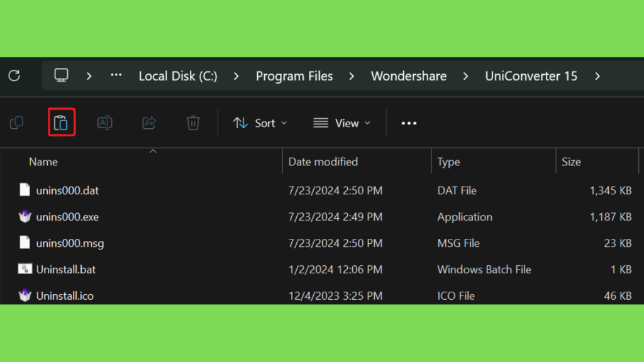Click the 1/2/2024 12:06 PM date cell

click(x=335, y=269)
